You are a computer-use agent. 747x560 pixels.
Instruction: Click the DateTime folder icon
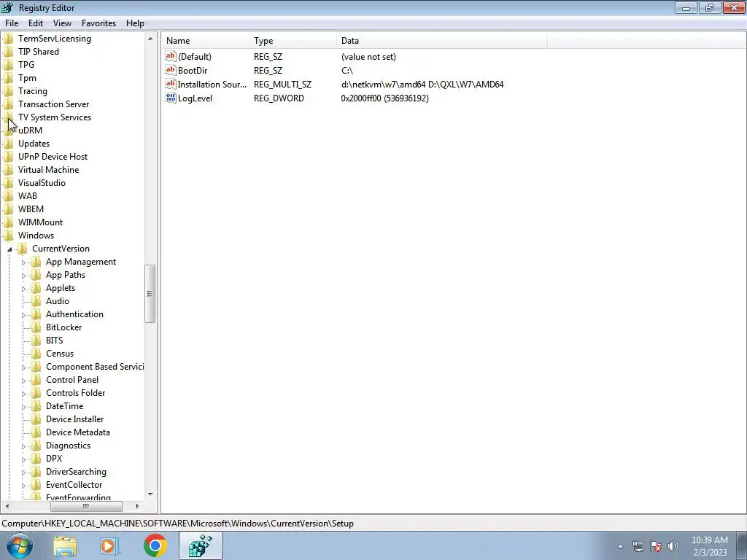click(x=36, y=405)
